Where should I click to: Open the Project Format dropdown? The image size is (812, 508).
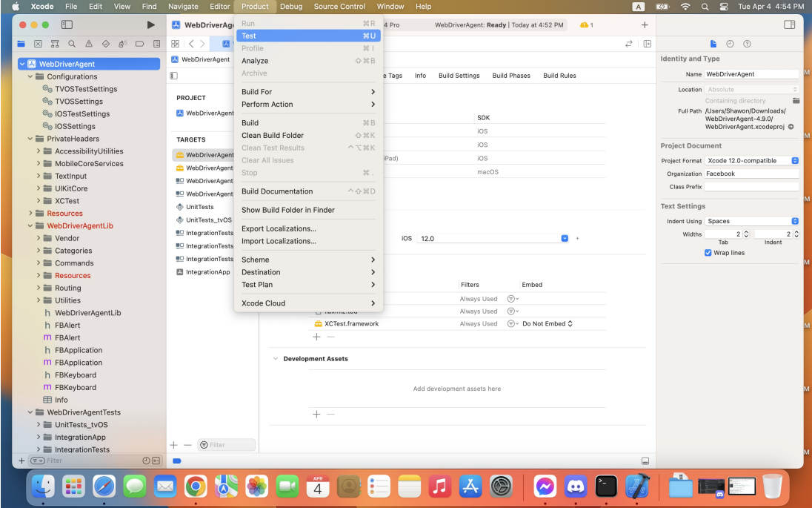pyautogui.click(x=752, y=161)
